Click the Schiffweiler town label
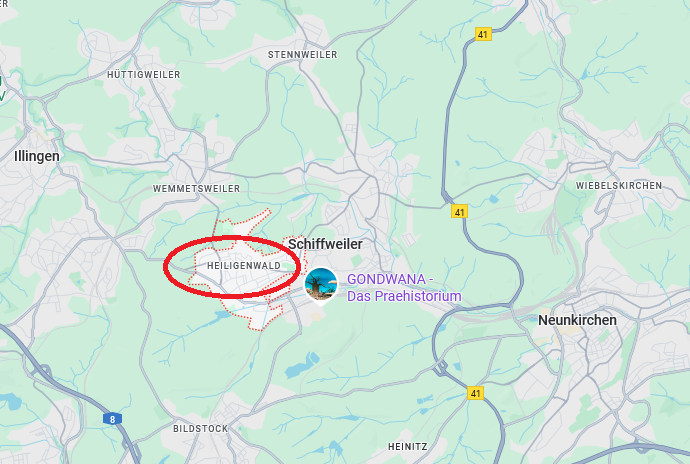Screen dimensions: 690x464 [x=325, y=244]
